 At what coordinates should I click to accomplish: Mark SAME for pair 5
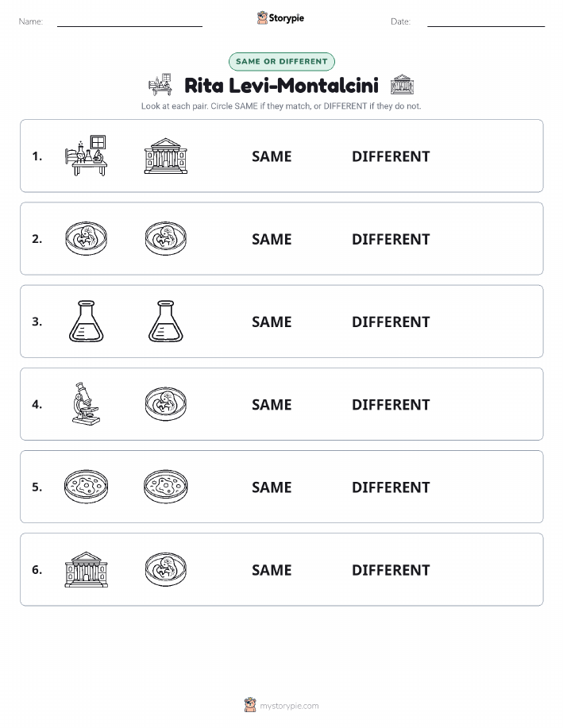[x=272, y=487]
